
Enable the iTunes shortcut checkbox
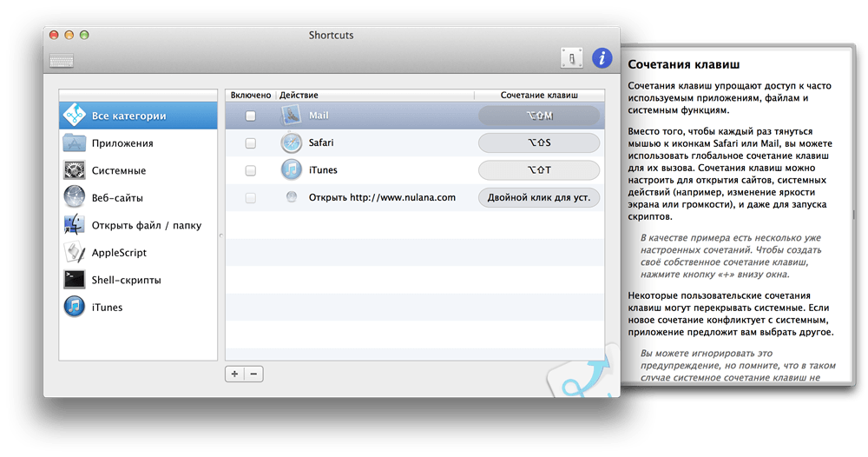[251, 170]
